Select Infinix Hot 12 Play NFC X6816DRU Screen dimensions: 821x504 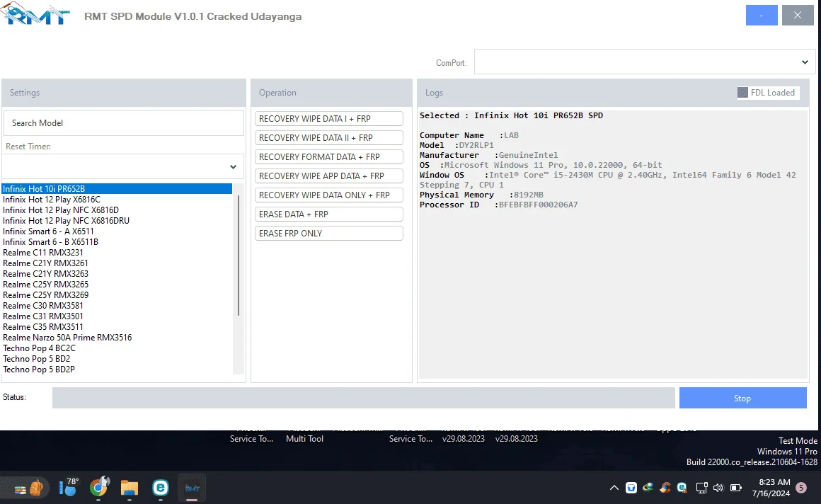pos(117,221)
